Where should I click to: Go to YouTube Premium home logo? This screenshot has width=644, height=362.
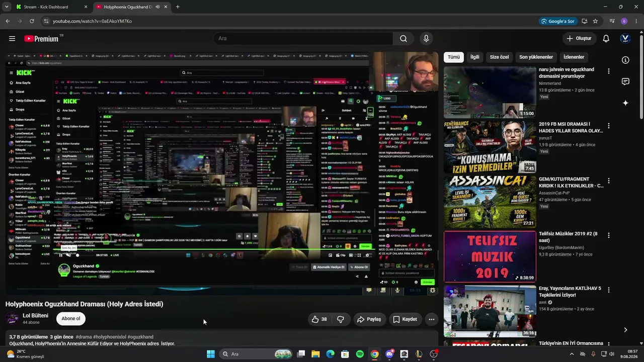tap(41, 39)
